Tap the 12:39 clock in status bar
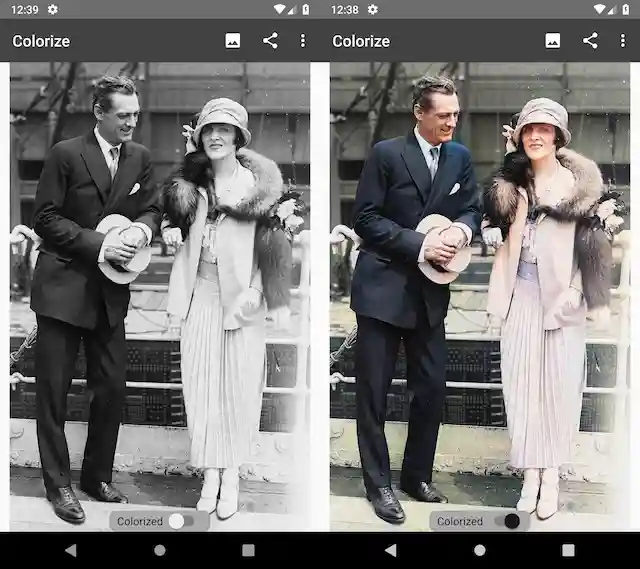640x569 pixels. click(24, 9)
